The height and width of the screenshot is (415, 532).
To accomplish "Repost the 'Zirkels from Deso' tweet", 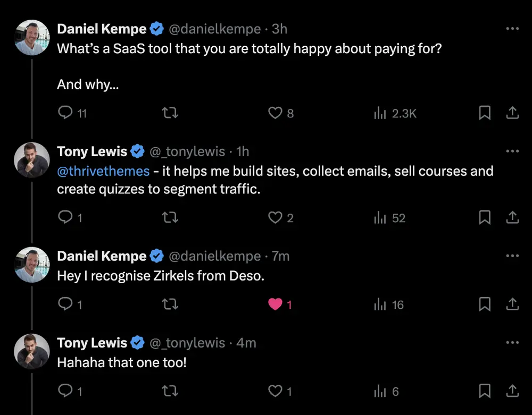I will coord(170,304).
